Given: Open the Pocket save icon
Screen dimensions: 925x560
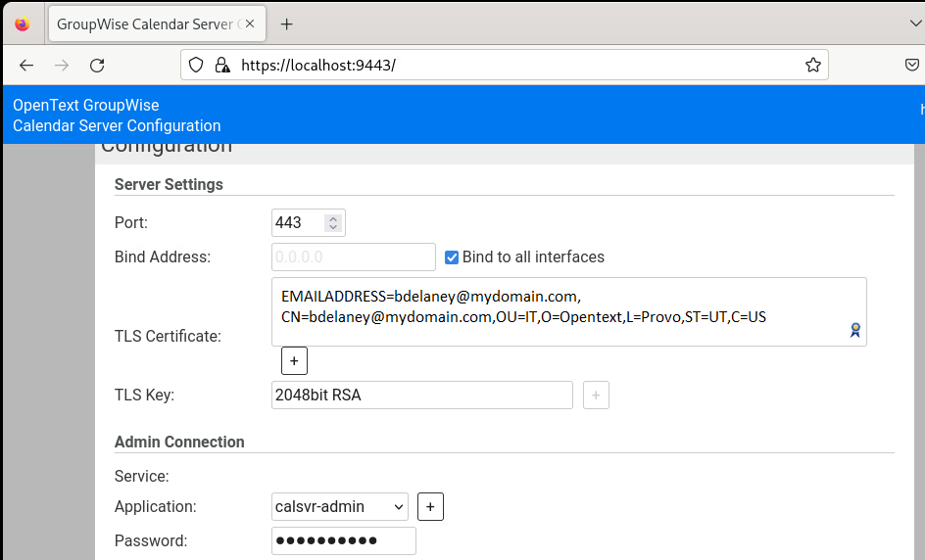Looking at the screenshot, I should coord(912,65).
